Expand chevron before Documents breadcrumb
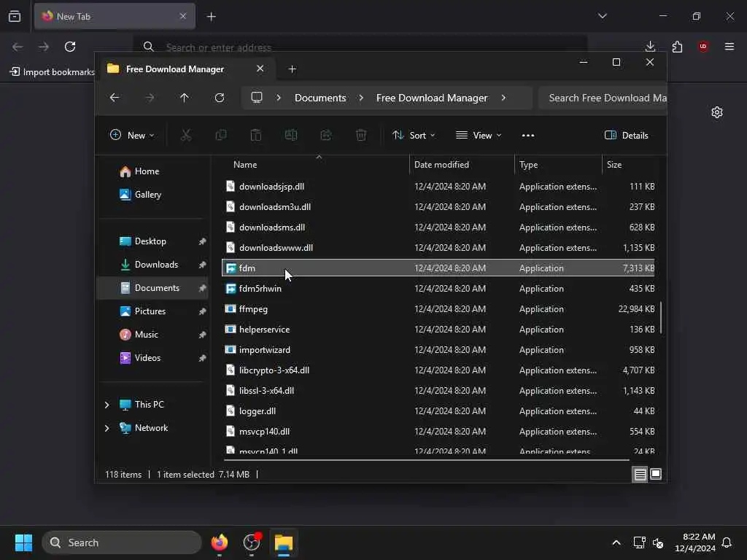Screen dimensions: 747x560 279,98
